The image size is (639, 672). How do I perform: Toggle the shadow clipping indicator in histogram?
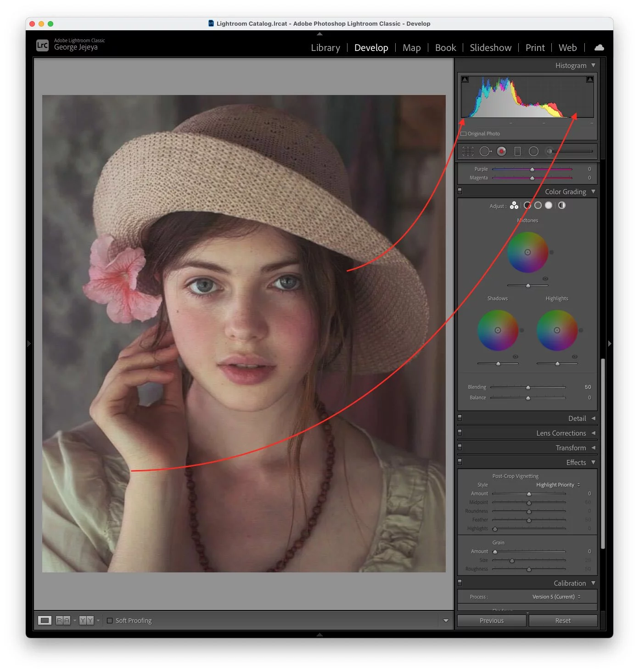tap(465, 79)
